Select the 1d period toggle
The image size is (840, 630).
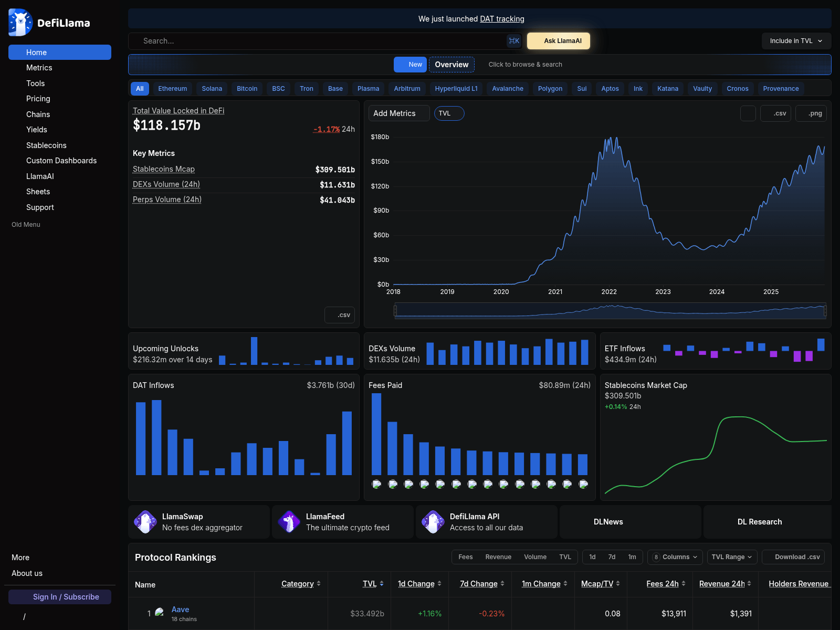(x=592, y=557)
